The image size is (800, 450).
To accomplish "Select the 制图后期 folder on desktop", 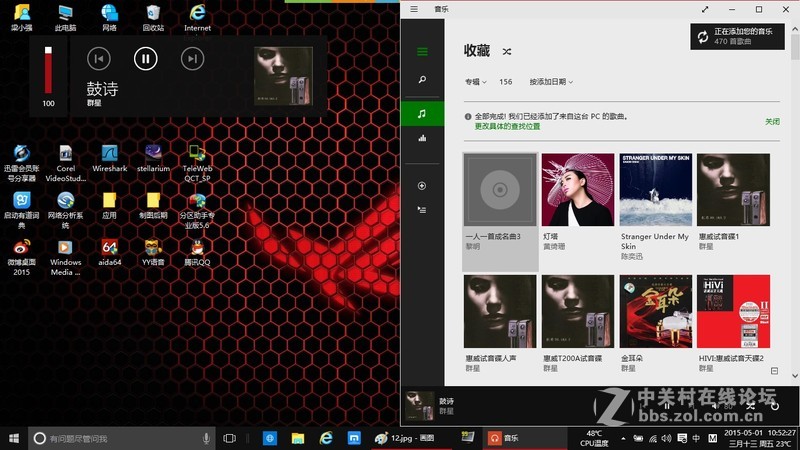I will point(153,206).
